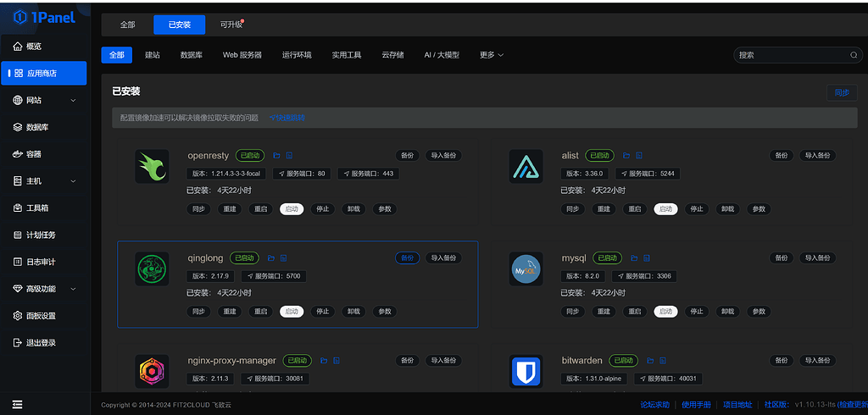Open alist service port 5244
The image size is (868, 415).
pyautogui.click(x=648, y=174)
